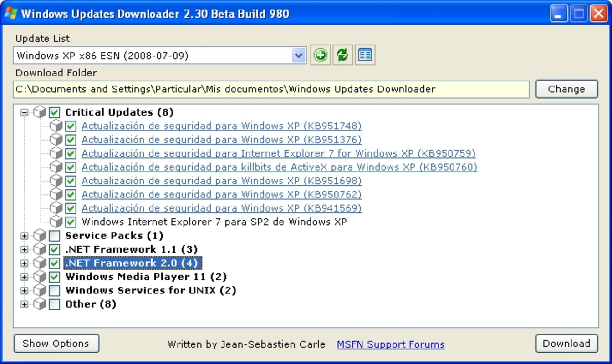Click the package icon beside KB950762 update

(x=56, y=194)
